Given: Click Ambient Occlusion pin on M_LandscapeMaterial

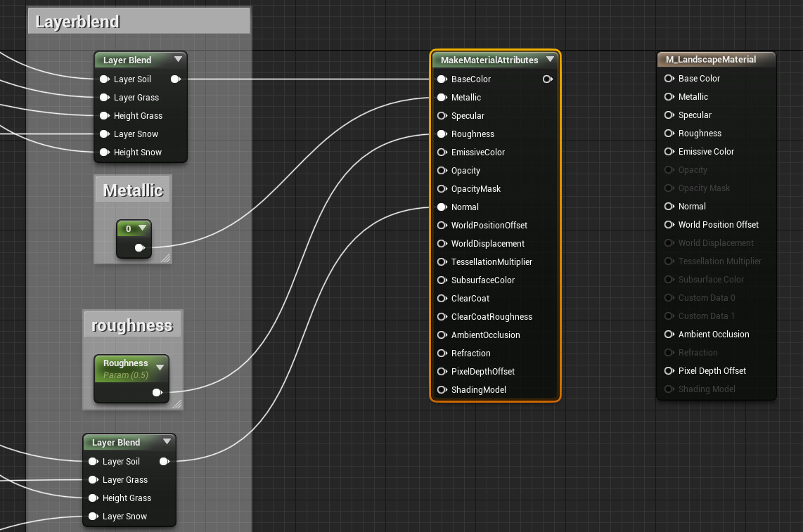Looking at the screenshot, I should pos(669,335).
